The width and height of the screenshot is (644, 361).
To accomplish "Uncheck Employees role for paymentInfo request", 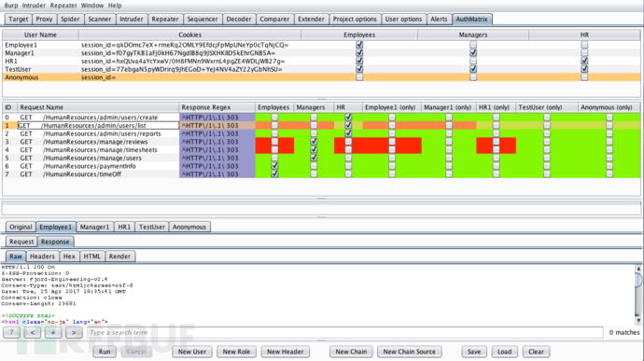I will pos(274,166).
